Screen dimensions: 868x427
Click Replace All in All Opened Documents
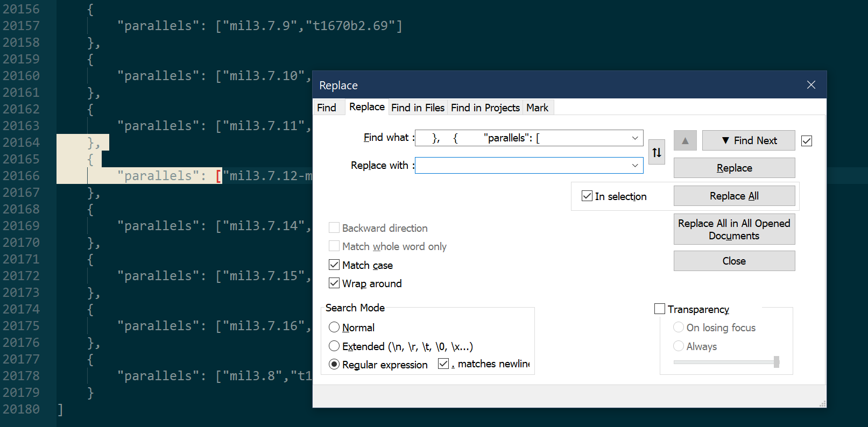(x=734, y=229)
